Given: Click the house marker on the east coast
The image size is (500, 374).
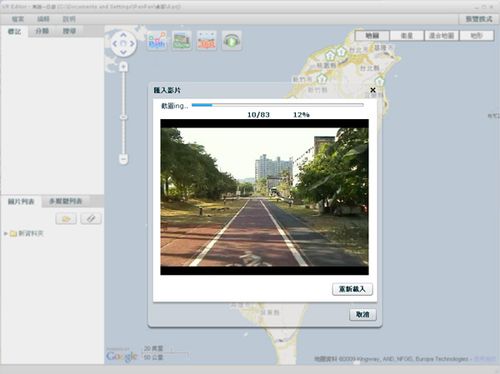Looking at the screenshot, I should coord(379,81).
